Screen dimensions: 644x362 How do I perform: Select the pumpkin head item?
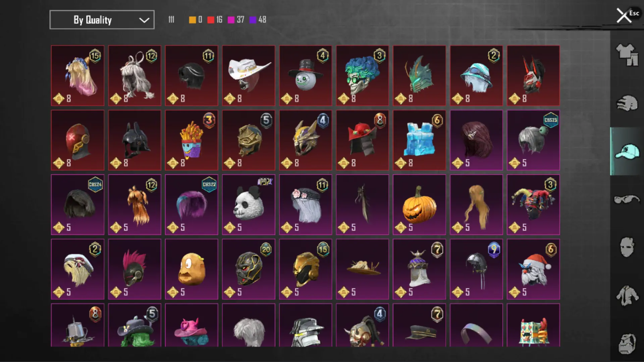[419, 204]
